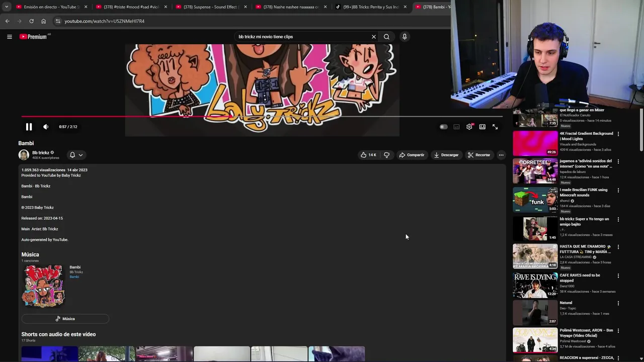Open the browser home button
Image resolution: width=644 pixels, height=362 pixels.
[x=43, y=21]
